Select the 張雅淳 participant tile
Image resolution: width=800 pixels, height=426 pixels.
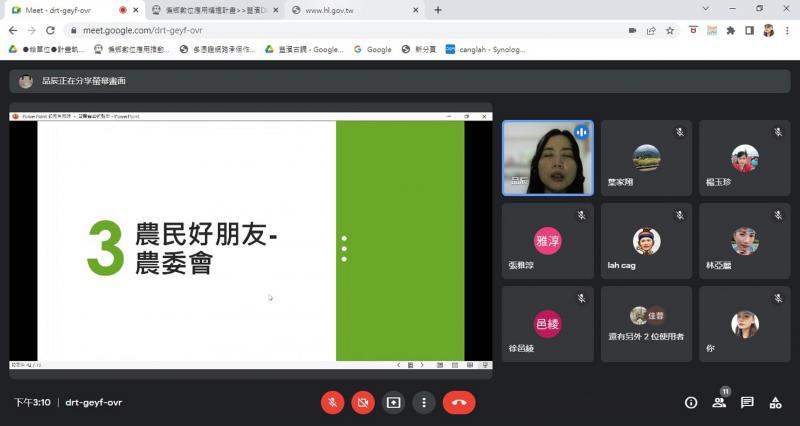(548, 241)
